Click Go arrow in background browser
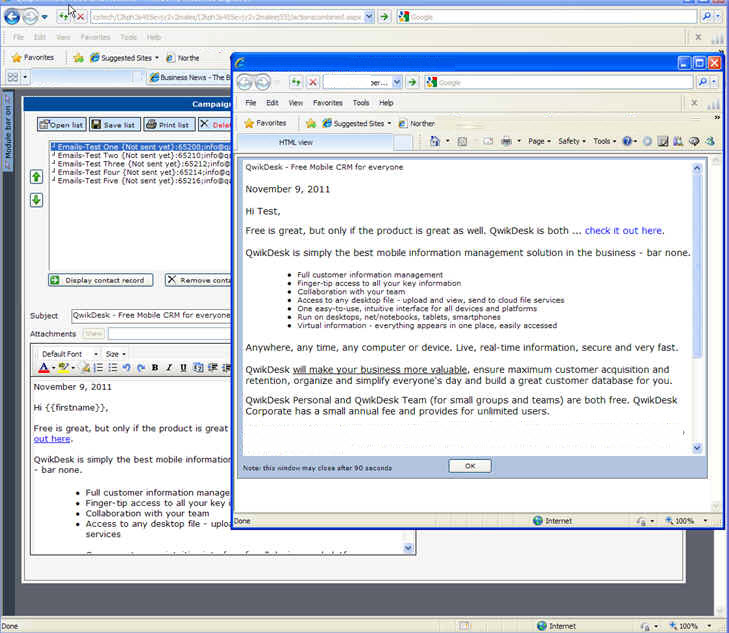This screenshot has width=729, height=633. tap(384, 17)
